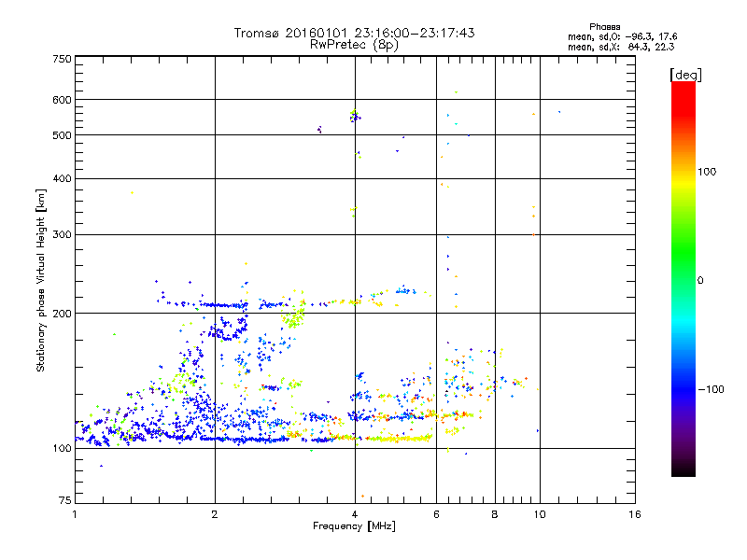Click the x-axis label '10'
747x560 pixels.
coord(540,514)
